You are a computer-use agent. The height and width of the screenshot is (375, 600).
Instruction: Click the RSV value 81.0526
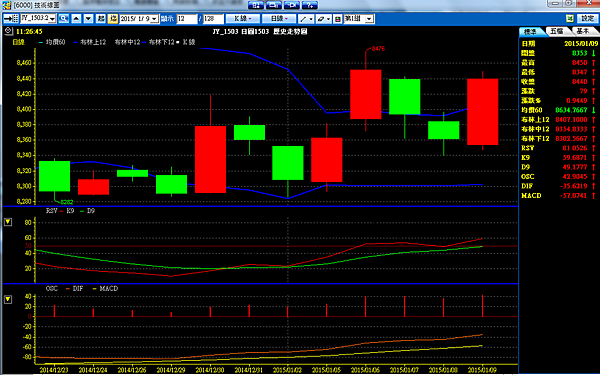pyautogui.click(x=575, y=148)
